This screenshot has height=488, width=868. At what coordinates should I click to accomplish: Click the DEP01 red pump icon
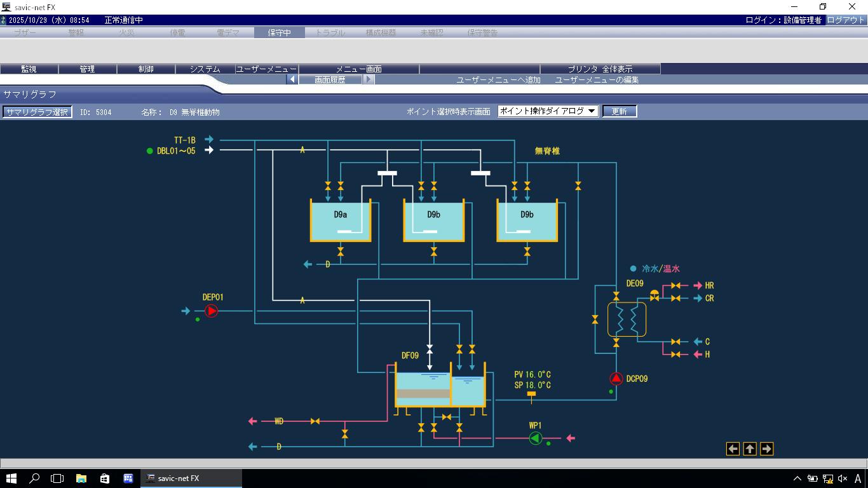(211, 311)
